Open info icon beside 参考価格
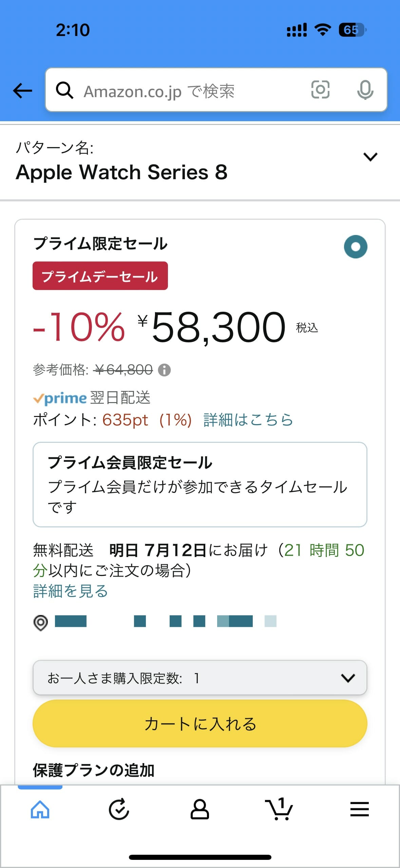400x868 pixels. click(165, 370)
